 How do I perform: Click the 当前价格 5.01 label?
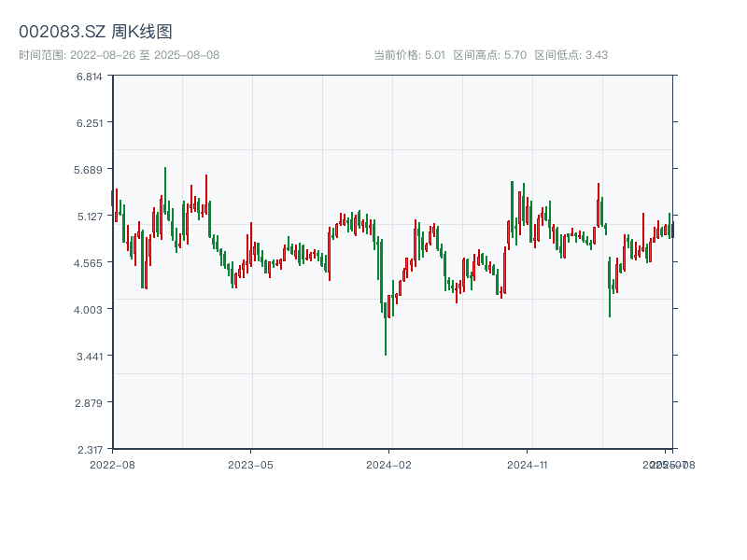[x=409, y=55]
